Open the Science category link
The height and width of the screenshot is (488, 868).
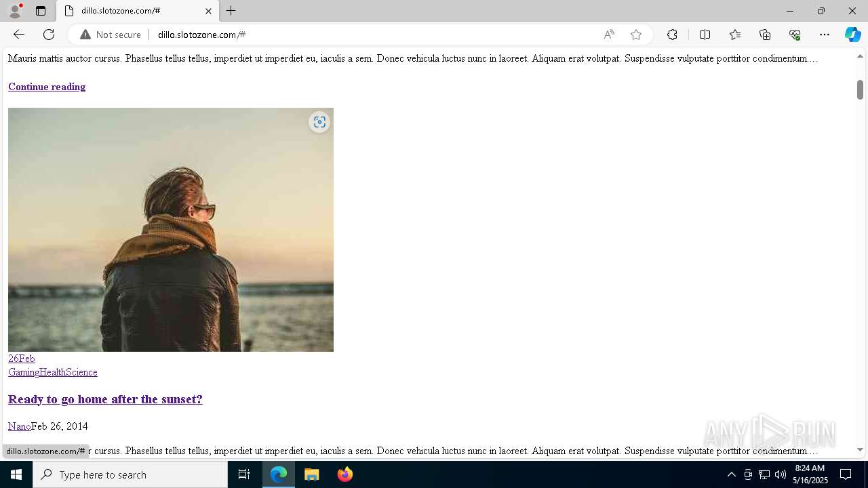coord(81,372)
